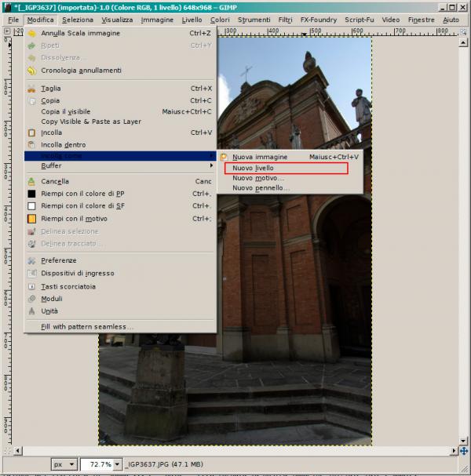Open the Visualizza menu
Screen dimensions: 471x476
point(117,20)
